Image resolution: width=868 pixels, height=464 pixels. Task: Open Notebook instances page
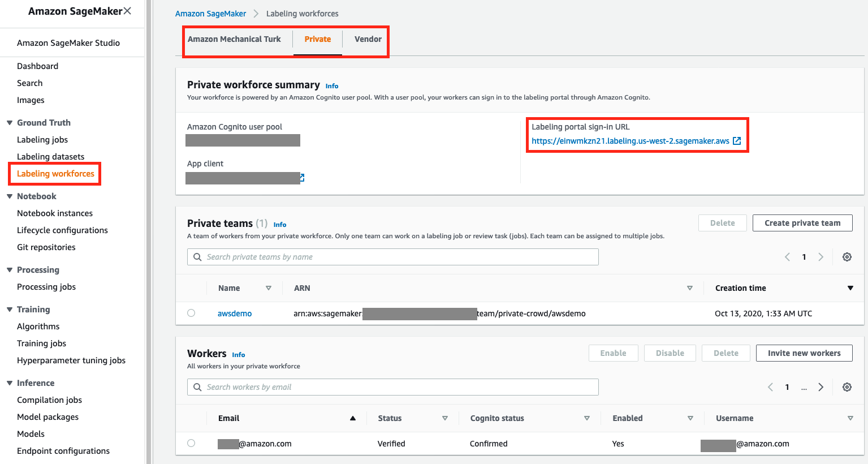tap(55, 213)
